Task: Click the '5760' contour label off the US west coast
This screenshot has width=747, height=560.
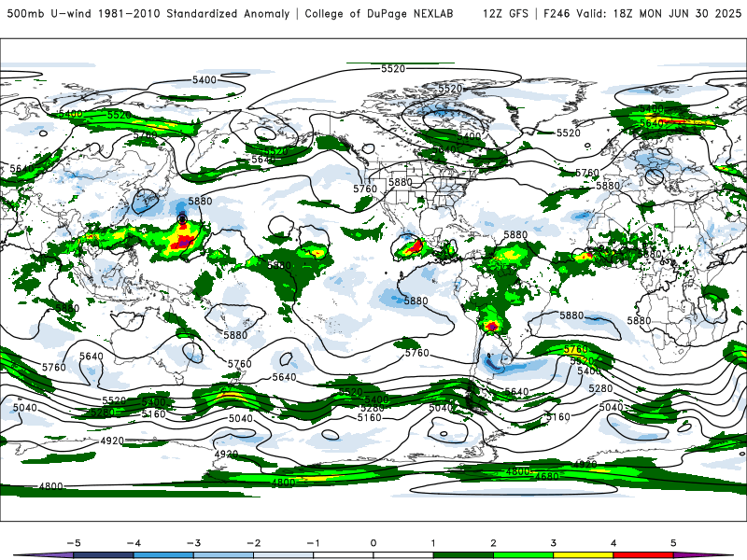Action: pos(365,189)
